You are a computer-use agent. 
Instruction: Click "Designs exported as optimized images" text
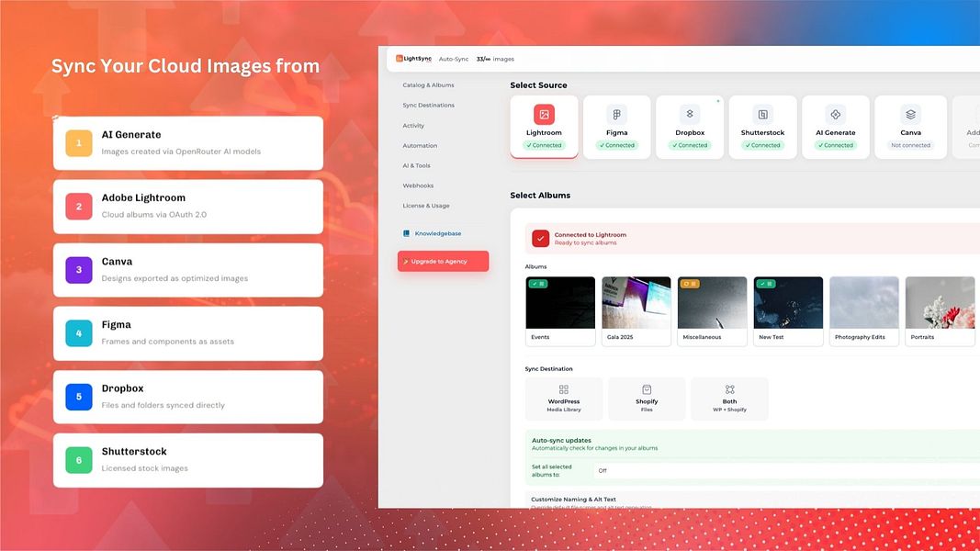(175, 278)
